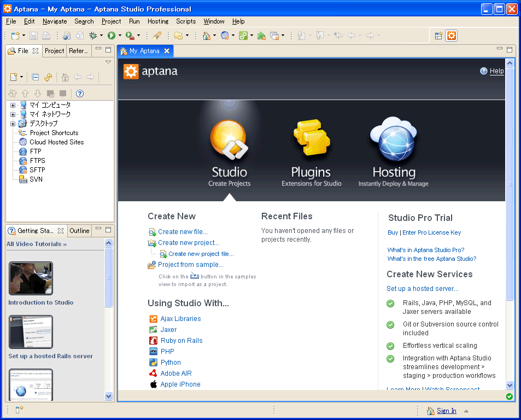Click the Open Perspective icon
This screenshot has width=521, height=420.
coord(438,36)
